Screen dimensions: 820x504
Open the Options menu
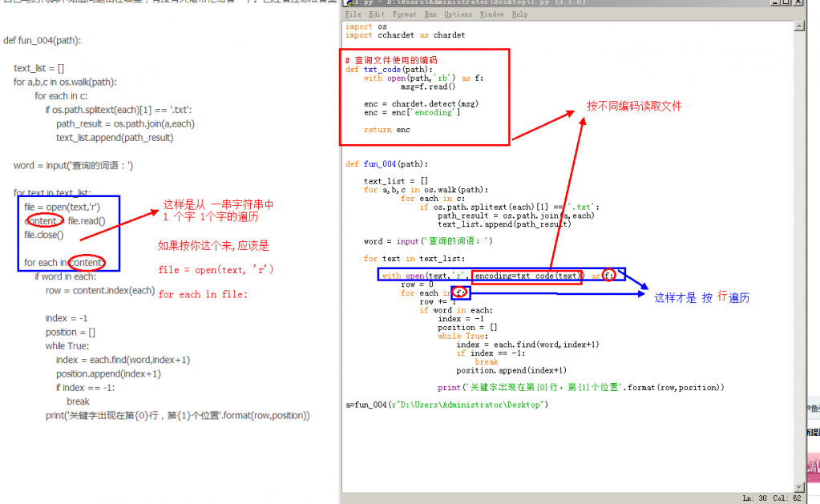click(458, 14)
